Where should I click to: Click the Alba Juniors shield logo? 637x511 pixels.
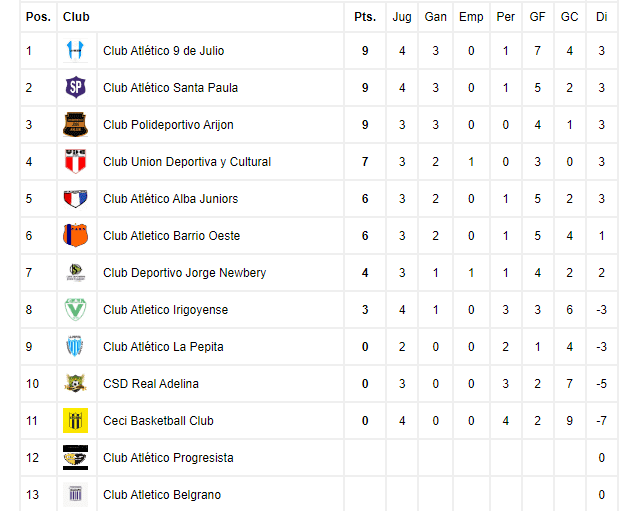point(76,199)
